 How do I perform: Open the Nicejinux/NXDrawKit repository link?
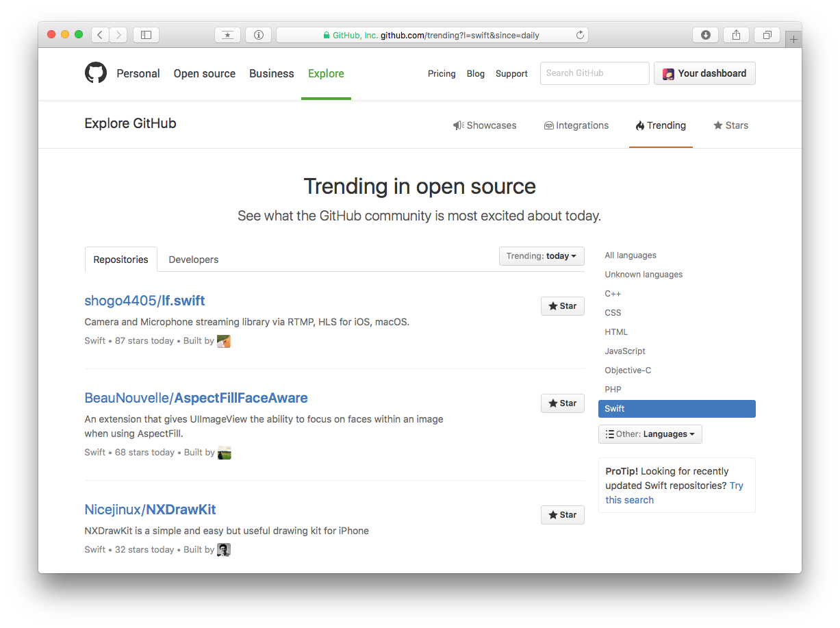pos(150,510)
